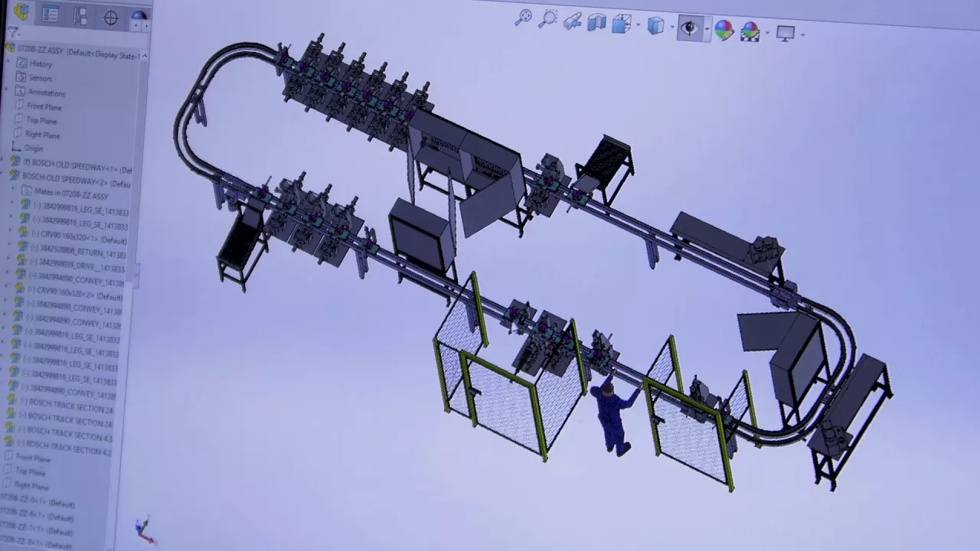The image size is (980, 551).
Task: Click the Previous View icon
Action: tap(573, 21)
